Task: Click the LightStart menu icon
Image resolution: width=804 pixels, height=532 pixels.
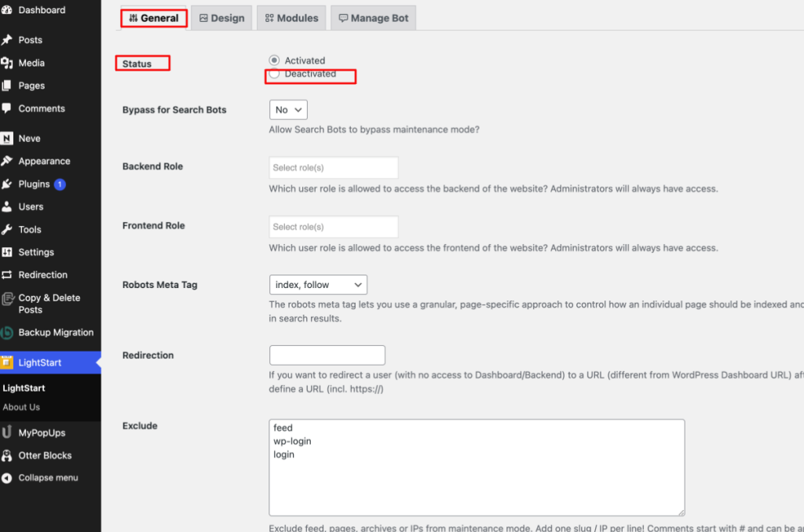Action: click(6, 363)
